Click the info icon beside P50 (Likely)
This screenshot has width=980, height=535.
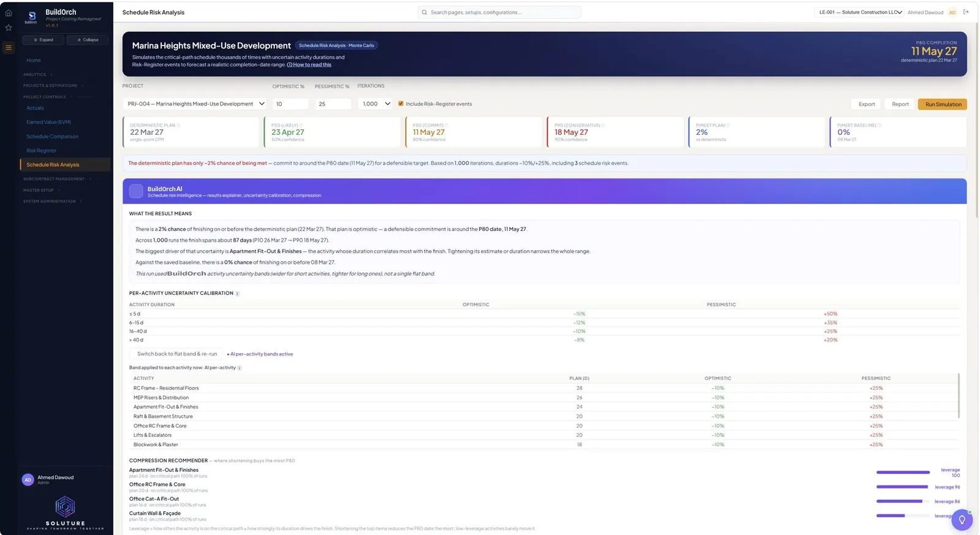tap(301, 126)
